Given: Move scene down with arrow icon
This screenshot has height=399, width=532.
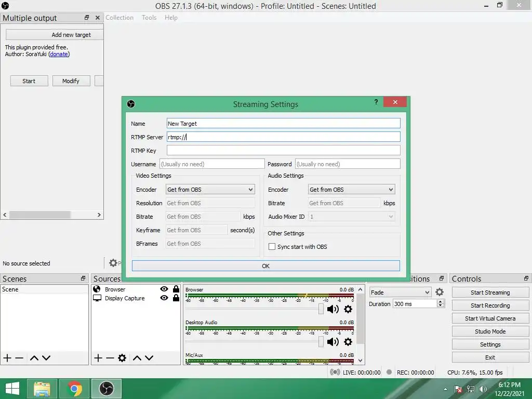Looking at the screenshot, I should coord(46,357).
